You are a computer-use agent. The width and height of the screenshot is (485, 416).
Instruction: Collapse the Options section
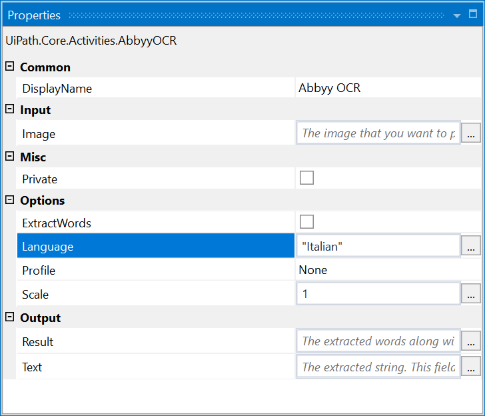tap(9, 200)
